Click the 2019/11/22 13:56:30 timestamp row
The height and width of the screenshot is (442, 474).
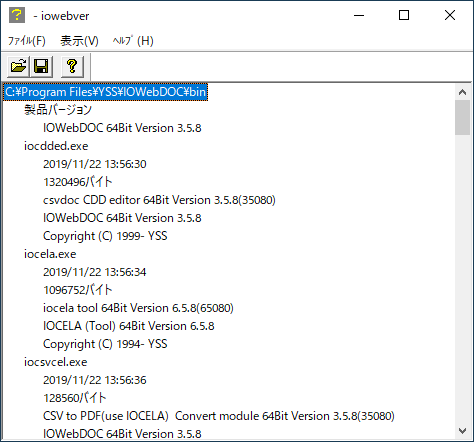pyautogui.click(x=95, y=164)
